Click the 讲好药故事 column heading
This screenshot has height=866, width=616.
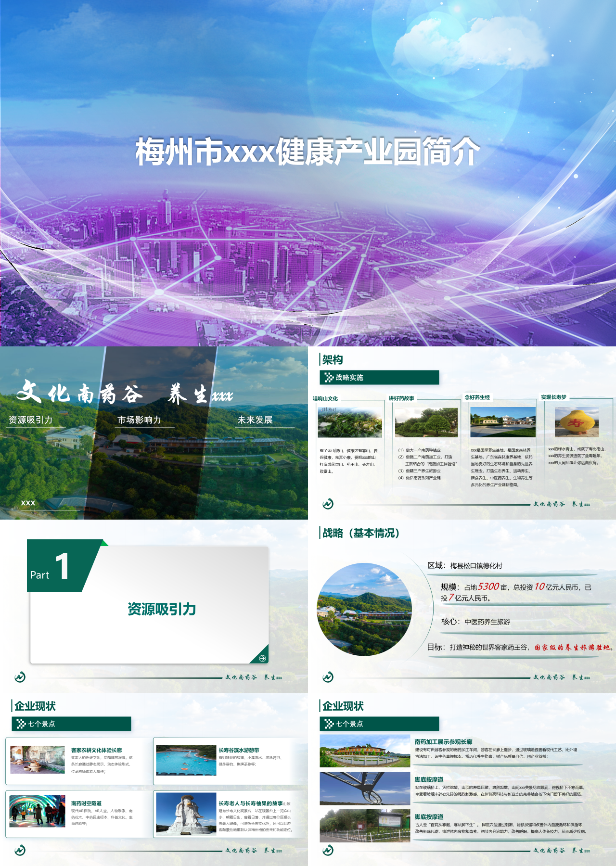(x=402, y=398)
